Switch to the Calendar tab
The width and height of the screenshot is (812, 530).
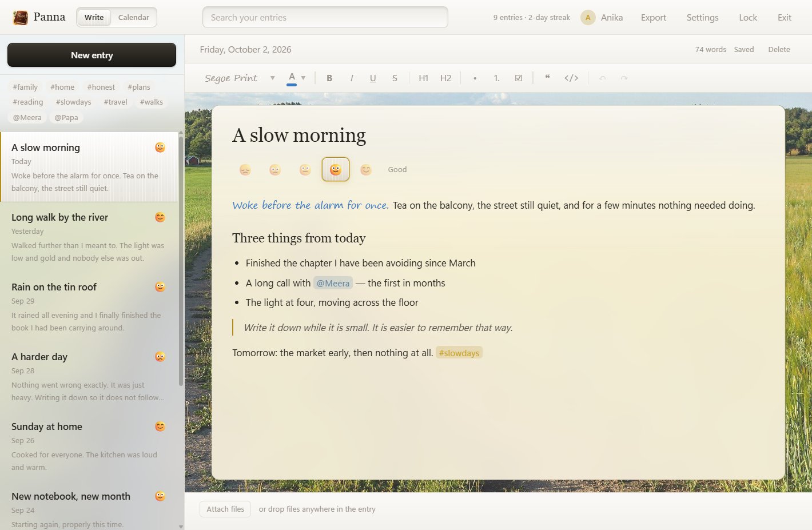134,17
